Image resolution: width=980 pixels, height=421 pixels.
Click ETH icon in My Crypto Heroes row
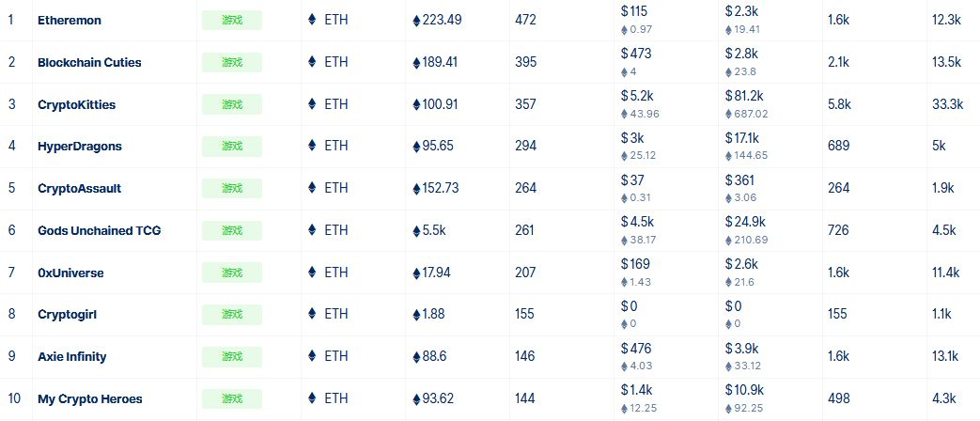click(313, 398)
